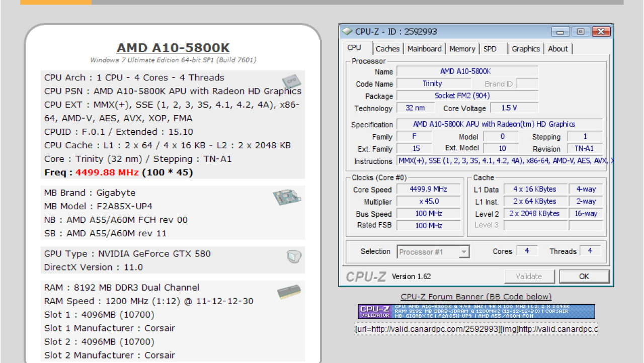Open the AMD A10-5800K heading link
644x363 pixels.
pyautogui.click(x=173, y=48)
